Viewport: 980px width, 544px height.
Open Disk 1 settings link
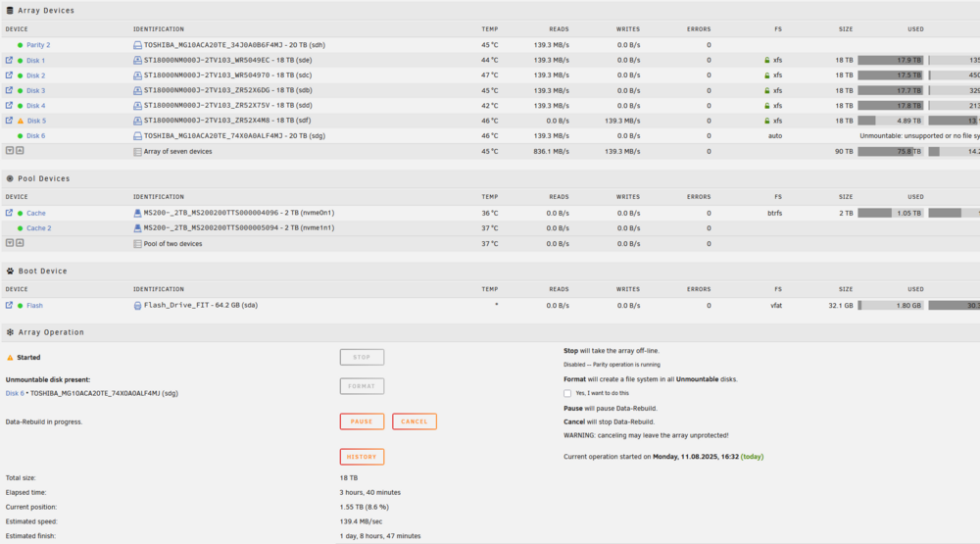tap(35, 61)
